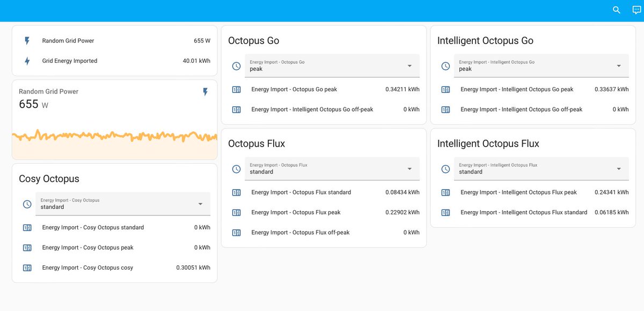Viewport: 644px width, 311px height.
Task: Click the lightning icon beside Grid Energy Imported
Action: pyautogui.click(x=27, y=61)
